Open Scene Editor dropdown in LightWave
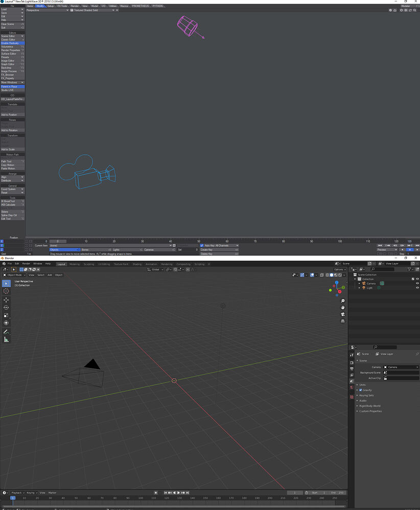This screenshot has height=510, width=420. pos(12,36)
